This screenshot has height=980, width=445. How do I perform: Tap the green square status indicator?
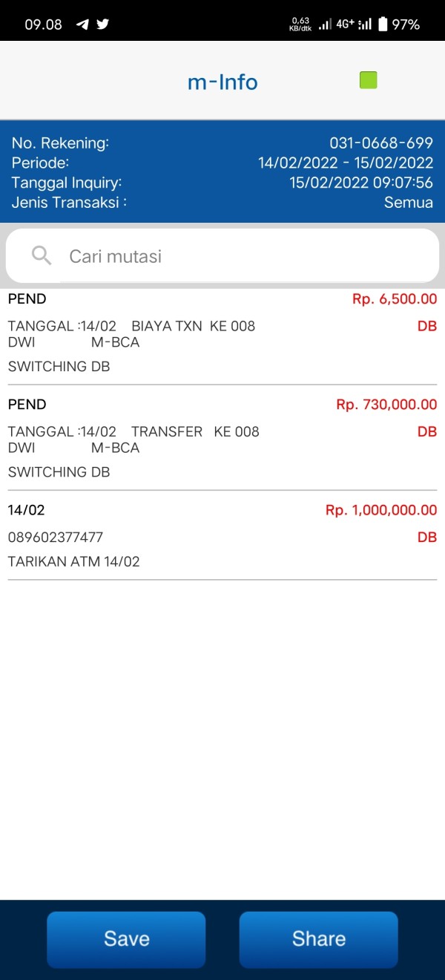pyautogui.click(x=368, y=80)
